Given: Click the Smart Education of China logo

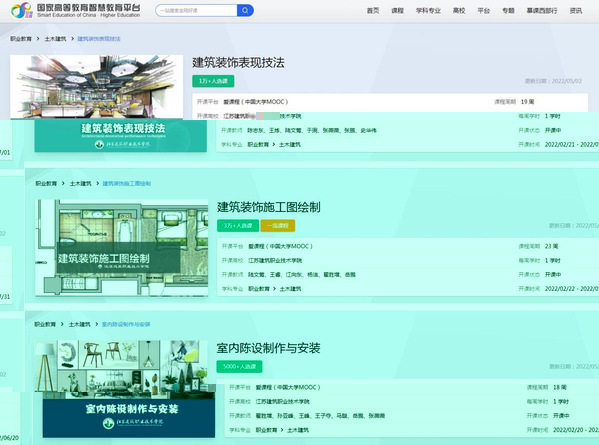Looking at the screenshot, I should [x=75, y=10].
